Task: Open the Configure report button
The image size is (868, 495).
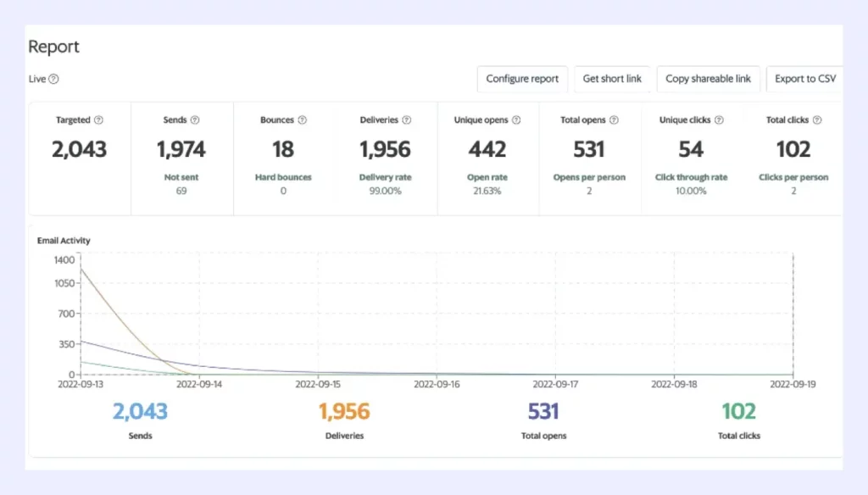Action: [x=522, y=79]
